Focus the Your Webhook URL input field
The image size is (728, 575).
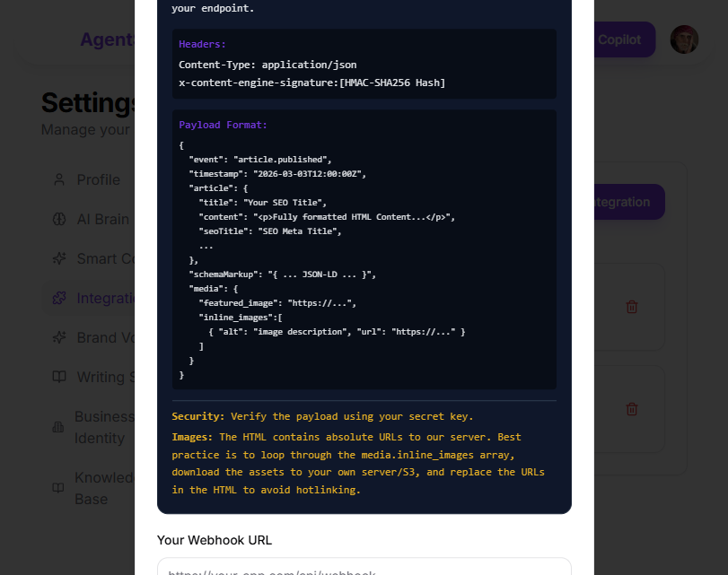click(364, 569)
